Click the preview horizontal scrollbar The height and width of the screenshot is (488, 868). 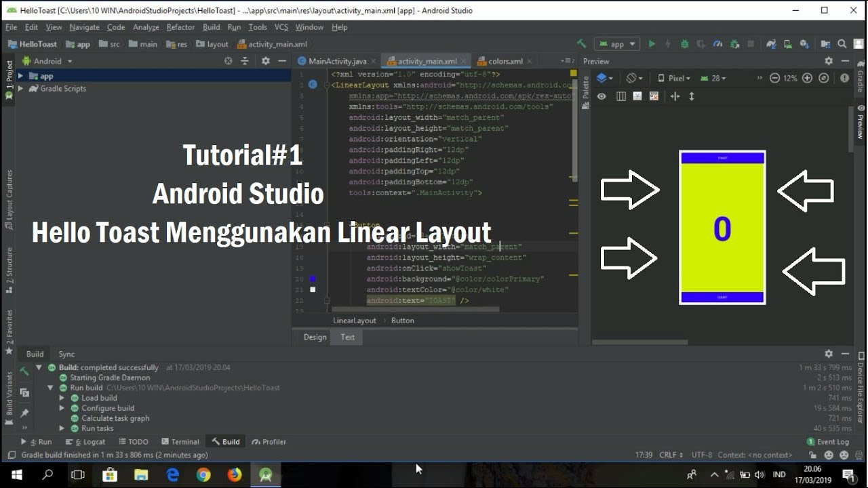640,342
